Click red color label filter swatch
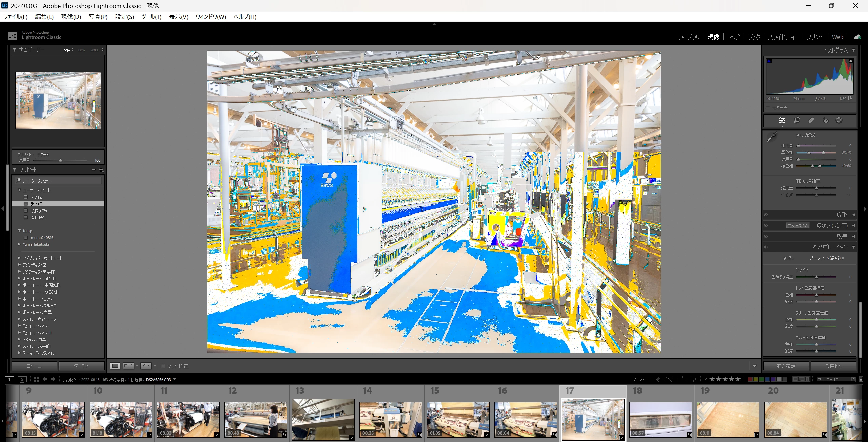The width and height of the screenshot is (868, 442). [x=750, y=379]
